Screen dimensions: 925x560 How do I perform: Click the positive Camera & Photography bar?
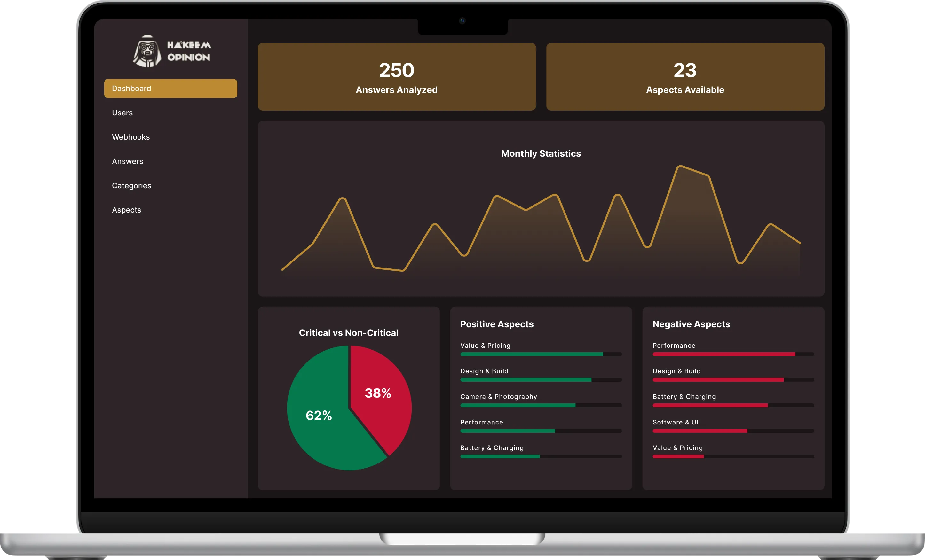click(518, 406)
